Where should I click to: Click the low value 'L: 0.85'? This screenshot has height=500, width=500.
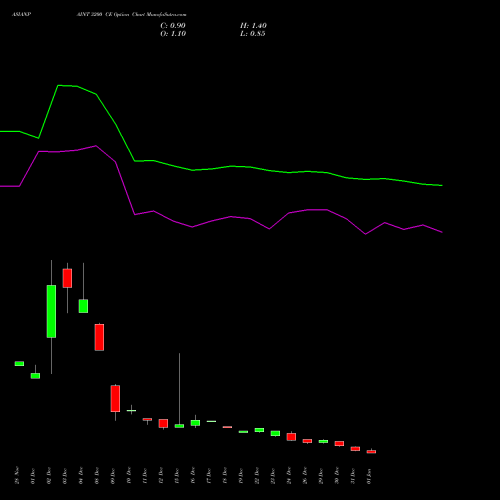[253, 34]
